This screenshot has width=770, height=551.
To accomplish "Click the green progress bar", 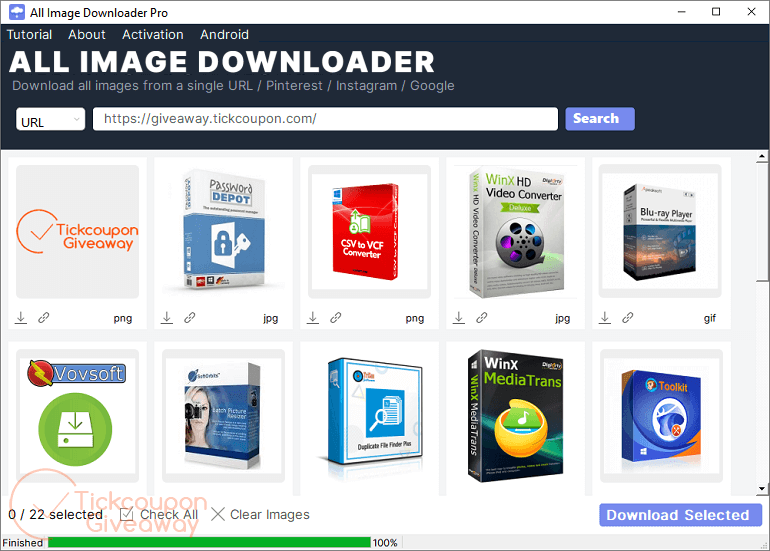I will click(x=209, y=542).
